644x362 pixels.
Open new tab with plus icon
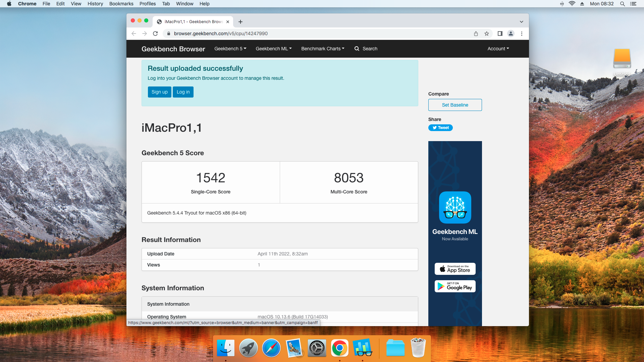click(x=240, y=22)
